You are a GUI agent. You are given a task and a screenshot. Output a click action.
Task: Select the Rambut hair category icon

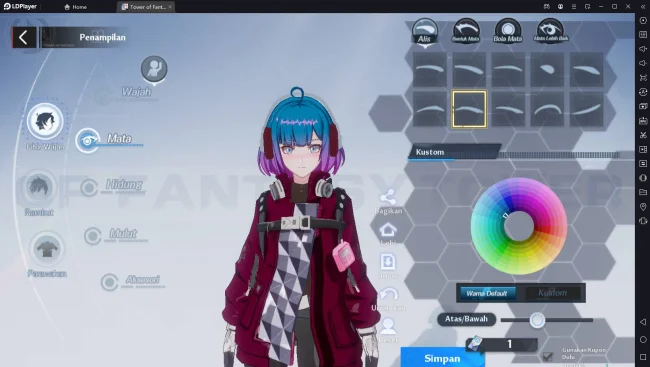tap(39, 187)
